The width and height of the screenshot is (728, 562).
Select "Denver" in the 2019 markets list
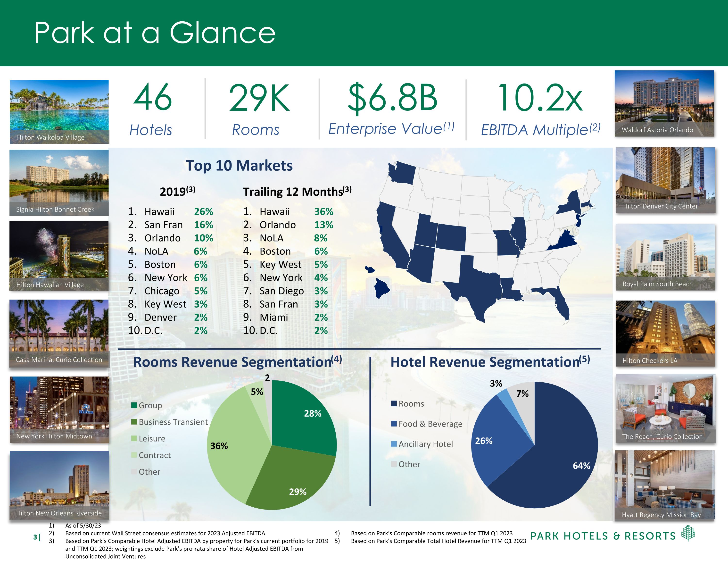coord(161,317)
